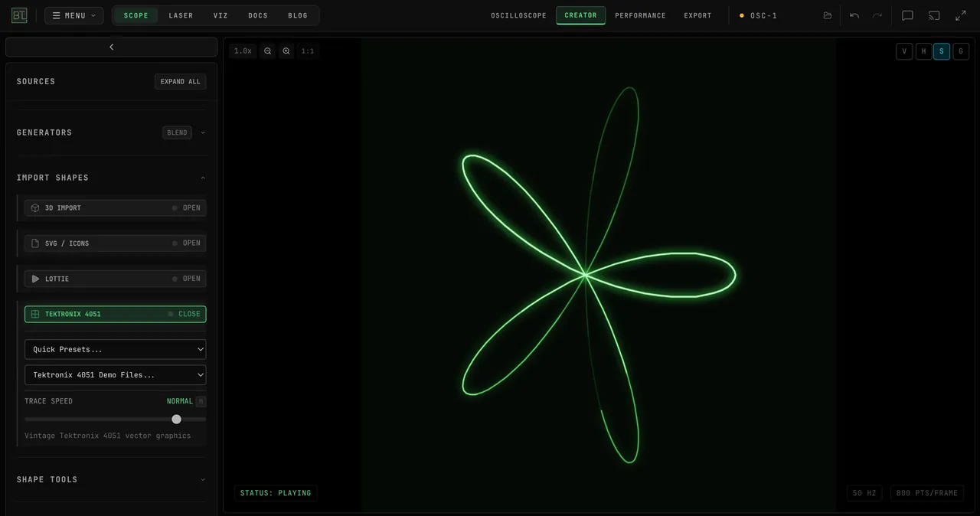
Task: Click the 800 PTS/FRAME readout
Action: (x=927, y=493)
